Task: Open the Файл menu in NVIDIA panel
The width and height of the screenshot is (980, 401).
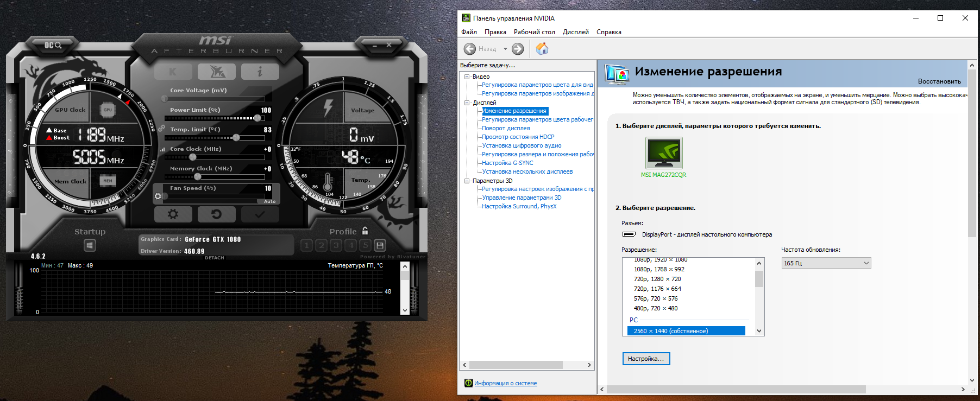Action: [469, 32]
